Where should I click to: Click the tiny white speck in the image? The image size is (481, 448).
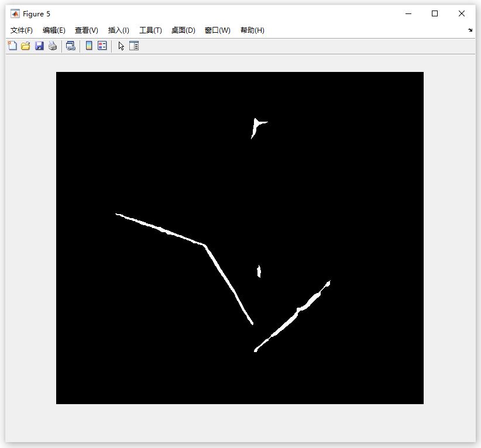coord(259,272)
